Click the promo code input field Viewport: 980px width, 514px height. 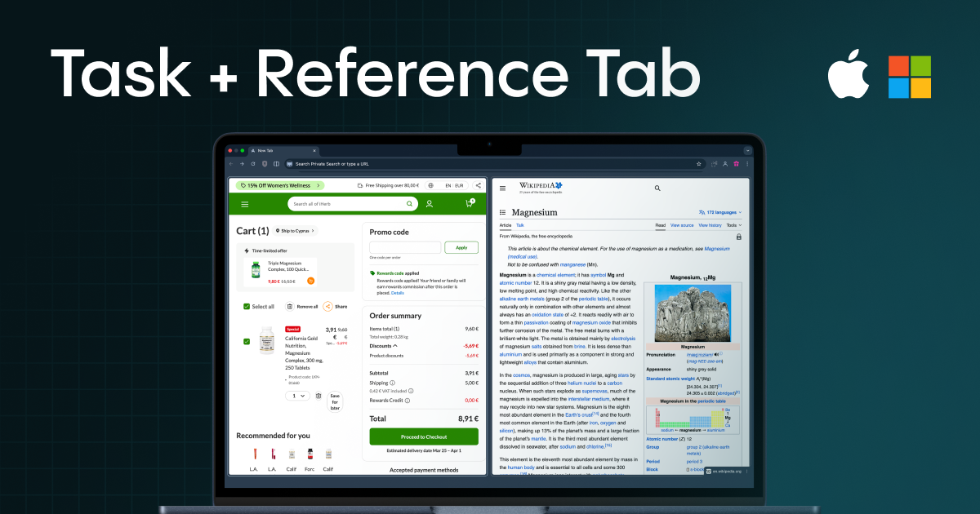[x=406, y=247]
